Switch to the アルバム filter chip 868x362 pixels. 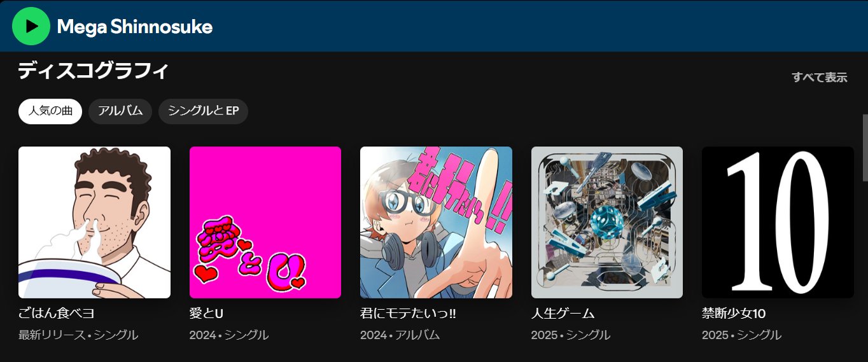click(x=120, y=111)
